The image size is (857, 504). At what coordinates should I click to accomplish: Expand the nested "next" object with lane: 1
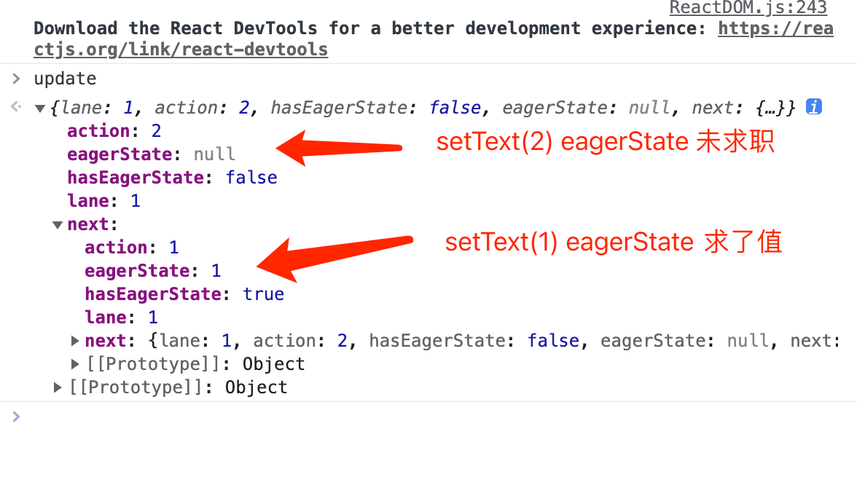coord(75,341)
